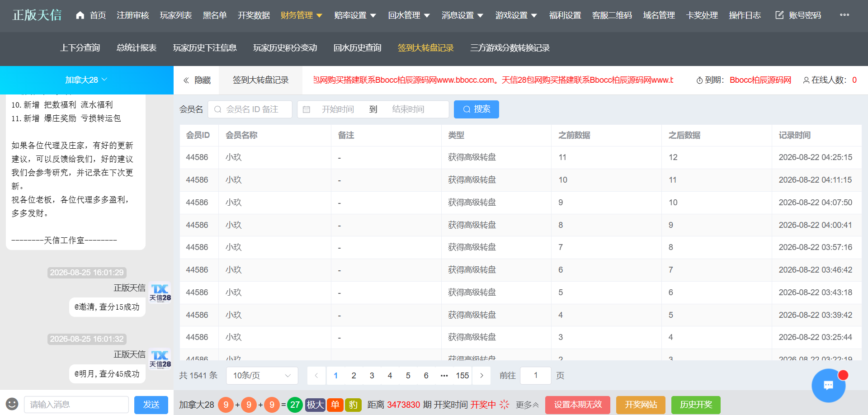Screen dimensions: 868x415
Task: Switch to 三方游戏分数转换记录 submenu
Action: [x=510, y=48]
